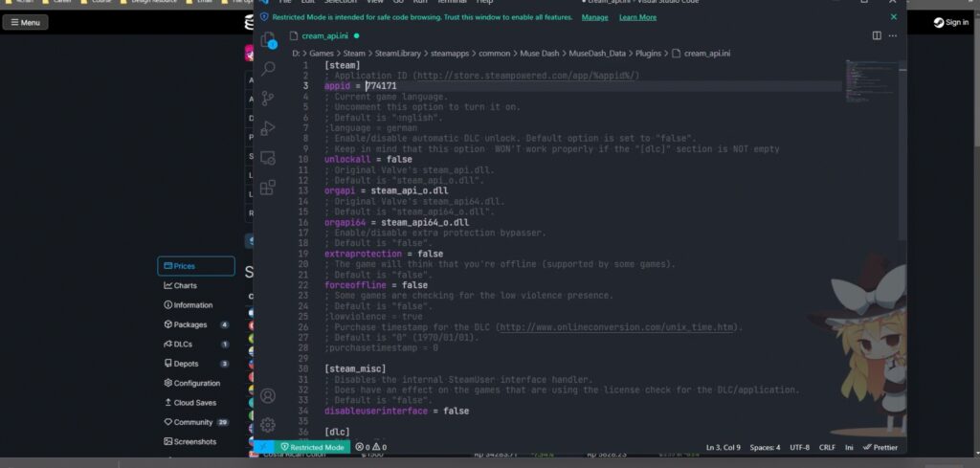Click the extraprotection = false line
The image size is (980, 468).
(384, 254)
